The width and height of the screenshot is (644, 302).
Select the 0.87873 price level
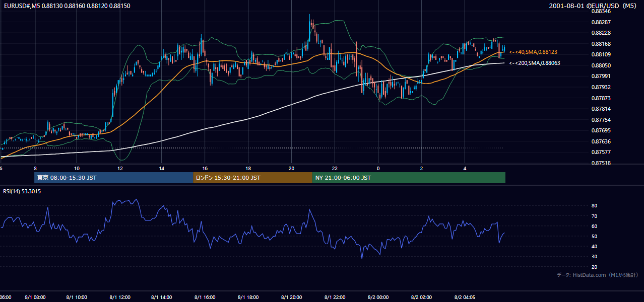601,98
